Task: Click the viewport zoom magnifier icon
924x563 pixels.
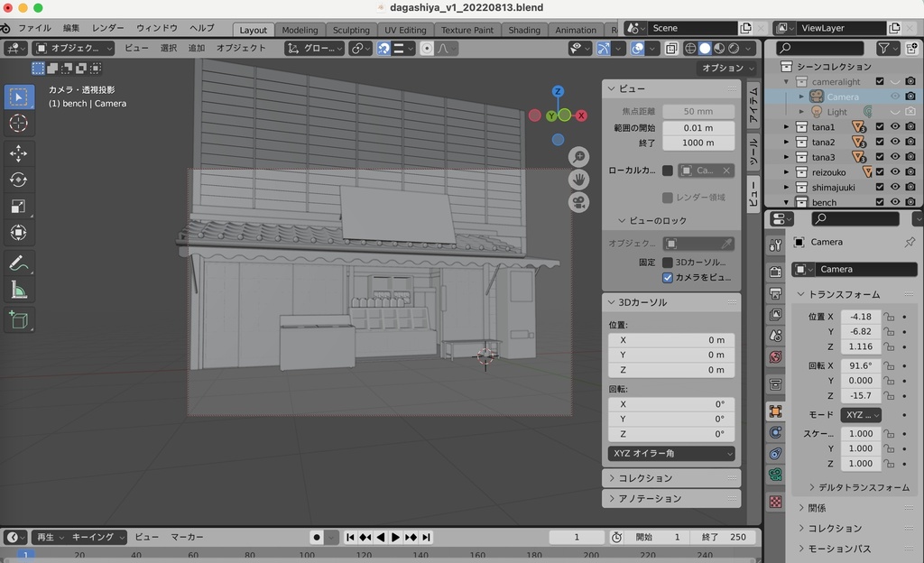Action: coord(578,155)
